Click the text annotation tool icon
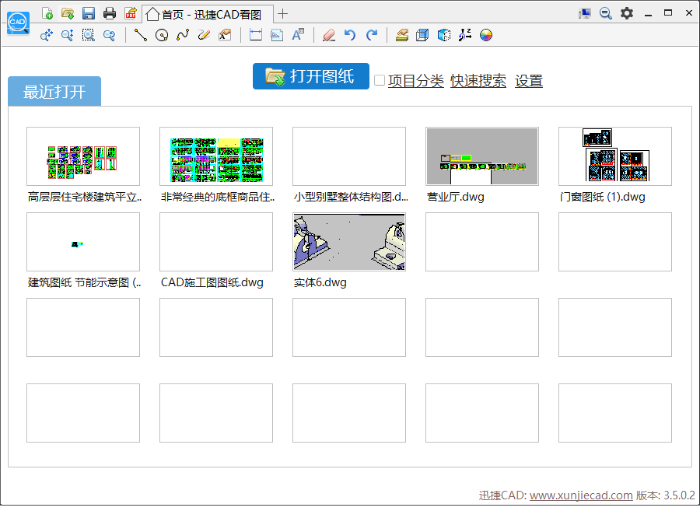This screenshot has width=700, height=506. [298, 35]
